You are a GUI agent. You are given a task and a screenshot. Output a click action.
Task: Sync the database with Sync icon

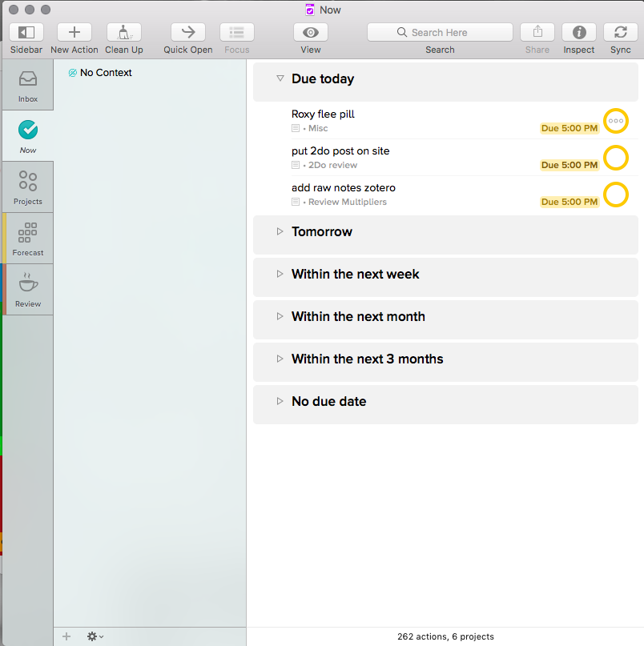620,33
